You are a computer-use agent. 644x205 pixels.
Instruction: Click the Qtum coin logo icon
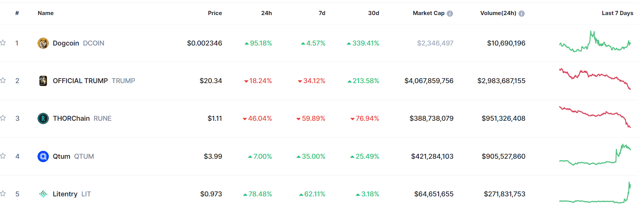click(x=43, y=156)
